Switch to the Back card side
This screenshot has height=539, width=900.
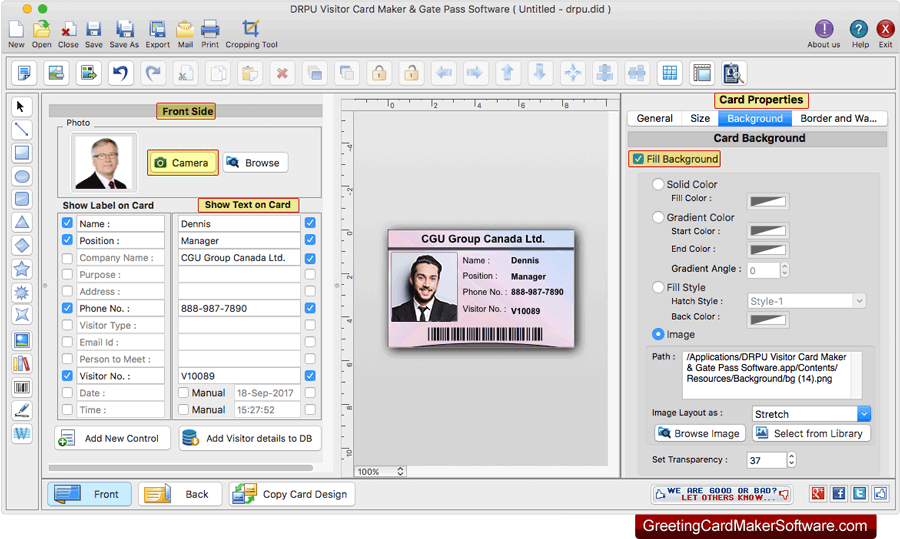[180, 494]
